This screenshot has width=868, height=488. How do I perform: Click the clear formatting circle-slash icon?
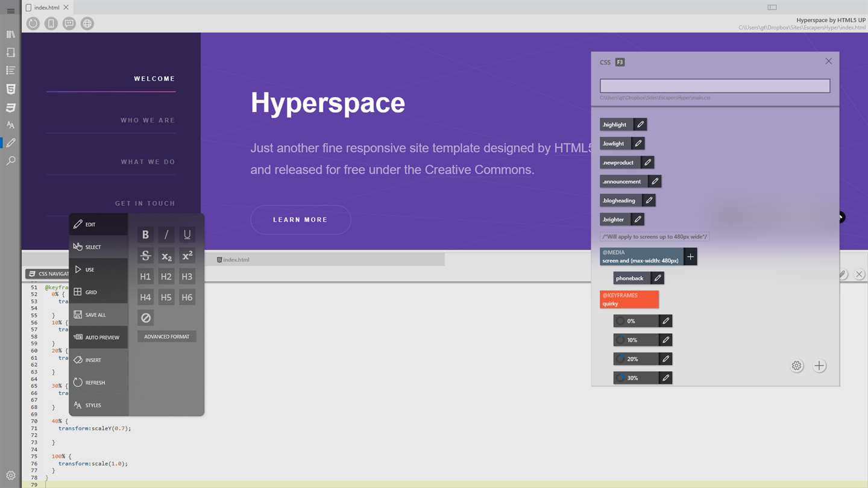tap(145, 318)
